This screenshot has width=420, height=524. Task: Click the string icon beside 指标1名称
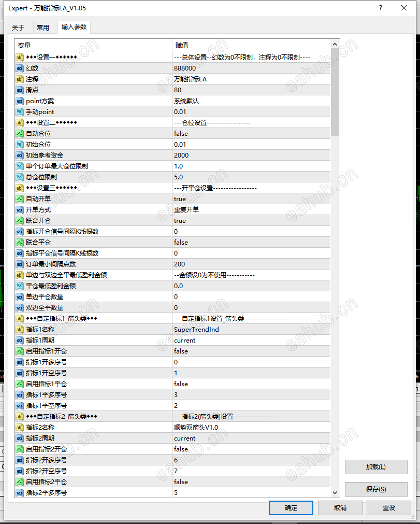(19, 330)
